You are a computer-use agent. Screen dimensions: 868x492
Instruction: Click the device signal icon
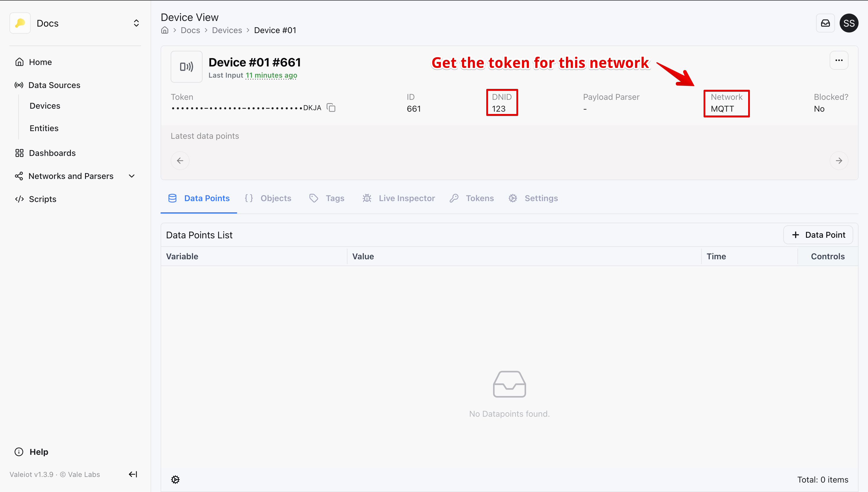click(186, 66)
